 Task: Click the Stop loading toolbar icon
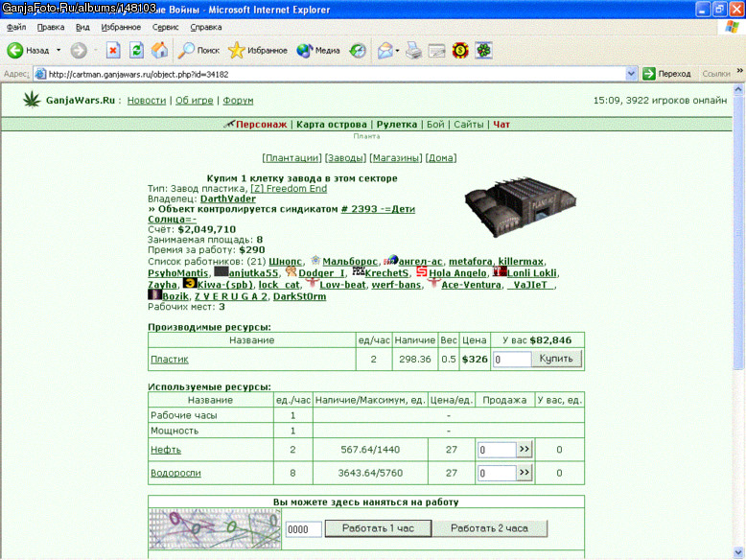pos(113,50)
